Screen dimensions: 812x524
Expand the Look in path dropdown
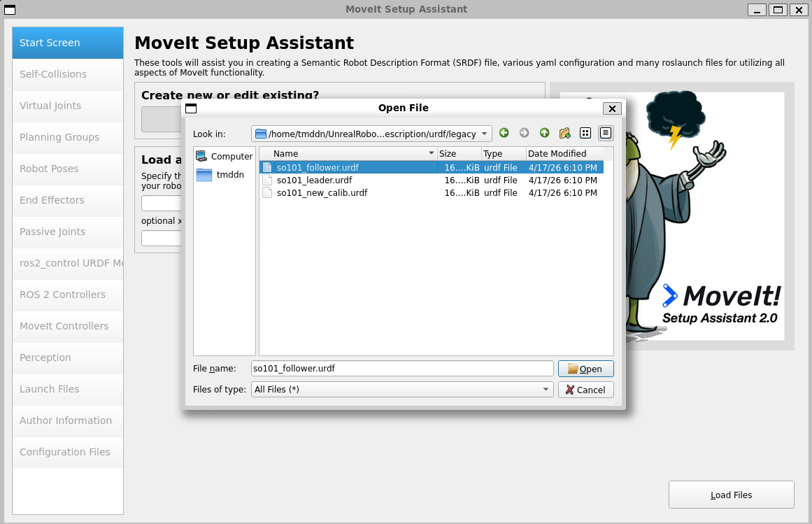(484, 134)
